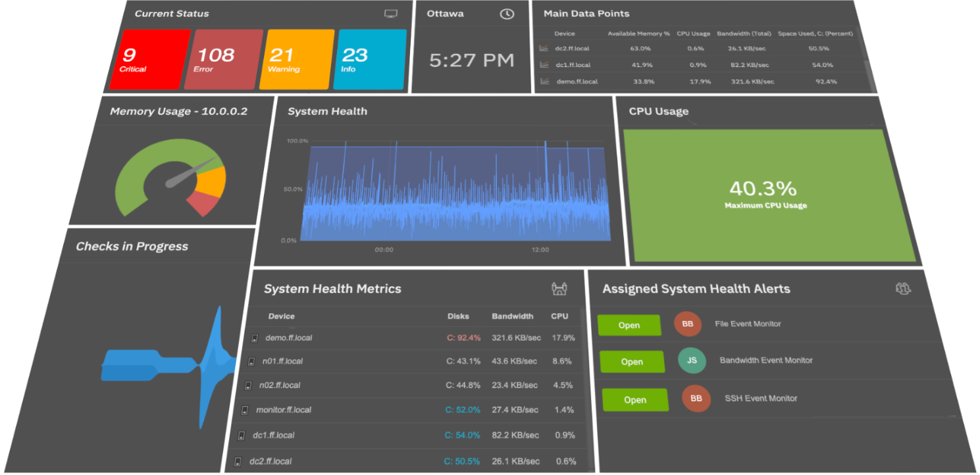Viewport: 980px width, 475px height.
Task: Click the BB avatar beside SSH Event Monitor
Action: pyautogui.click(x=696, y=399)
